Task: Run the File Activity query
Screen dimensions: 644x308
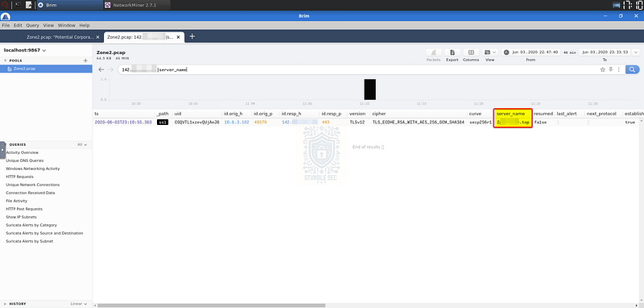Action: coord(16,201)
